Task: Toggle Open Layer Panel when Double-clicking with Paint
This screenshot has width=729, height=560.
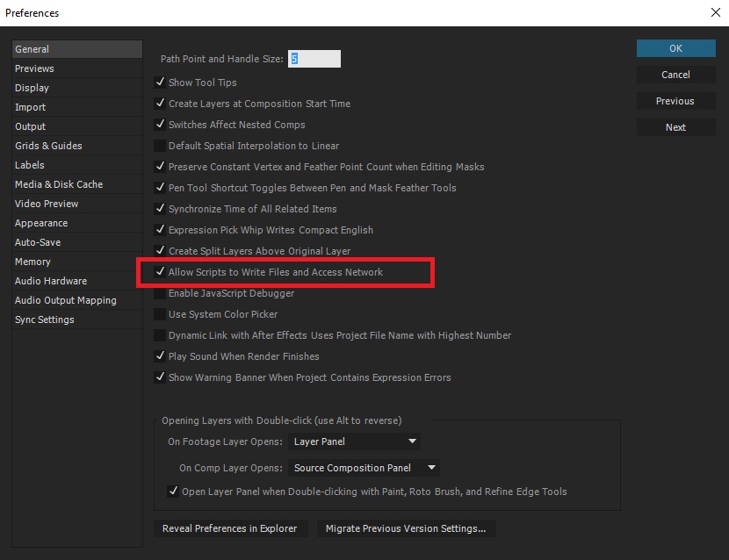Action: click(x=173, y=492)
